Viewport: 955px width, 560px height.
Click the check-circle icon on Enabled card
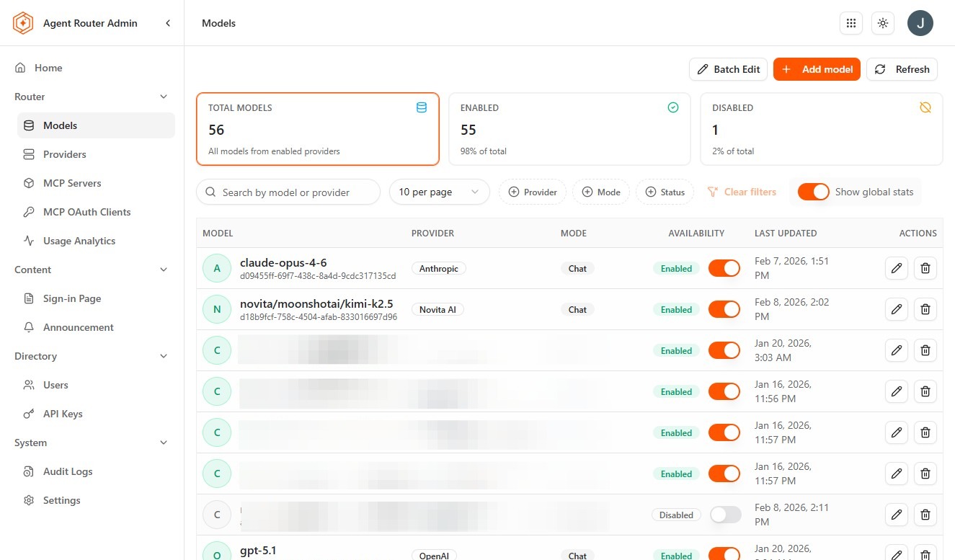pos(673,107)
